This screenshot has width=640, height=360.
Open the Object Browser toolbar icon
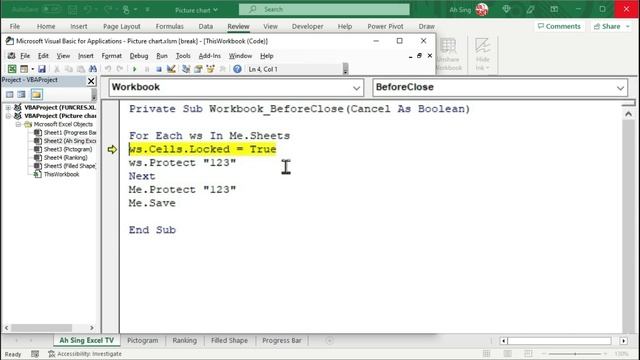click(x=211, y=69)
